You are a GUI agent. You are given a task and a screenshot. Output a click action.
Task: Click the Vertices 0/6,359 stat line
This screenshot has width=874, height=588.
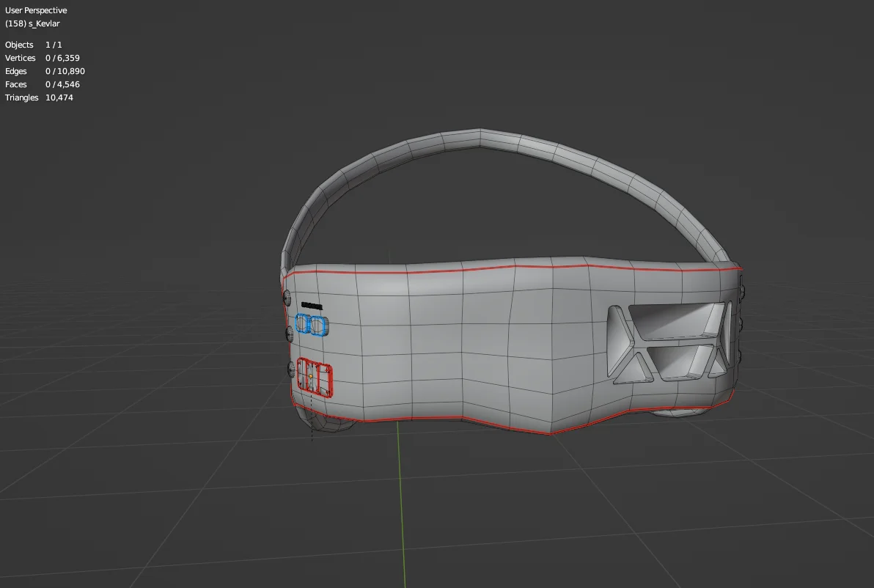pos(43,58)
